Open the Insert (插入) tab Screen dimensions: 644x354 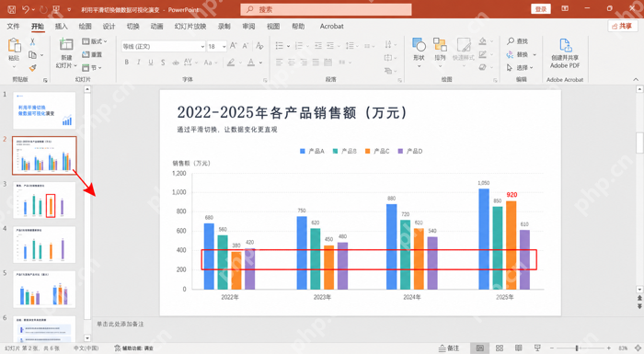62,27
